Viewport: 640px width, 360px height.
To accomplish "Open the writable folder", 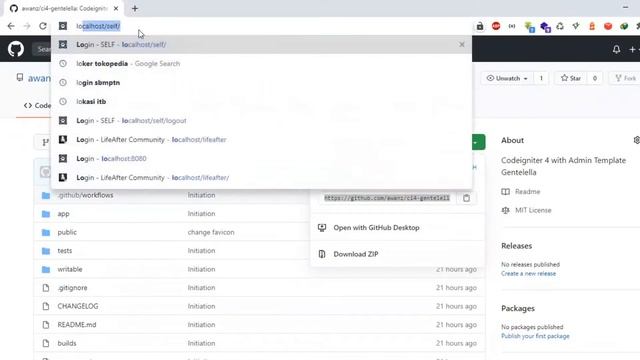I will (x=70, y=269).
